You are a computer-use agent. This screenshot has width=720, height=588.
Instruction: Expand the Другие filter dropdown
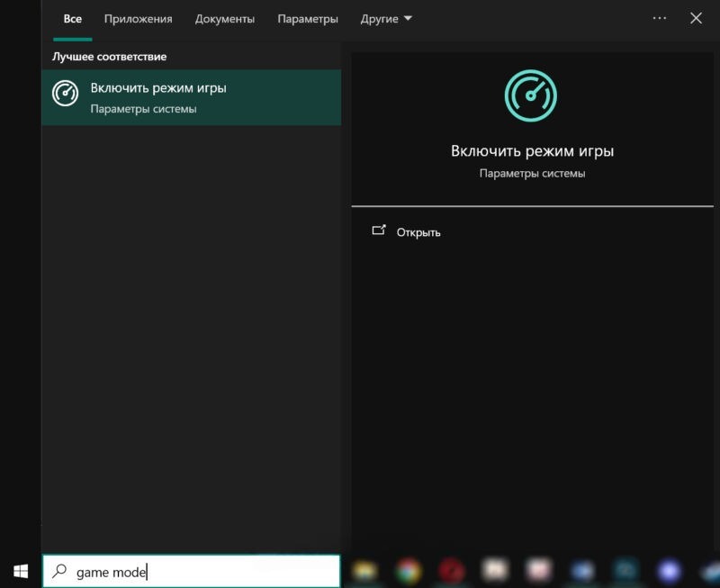[386, 19]
